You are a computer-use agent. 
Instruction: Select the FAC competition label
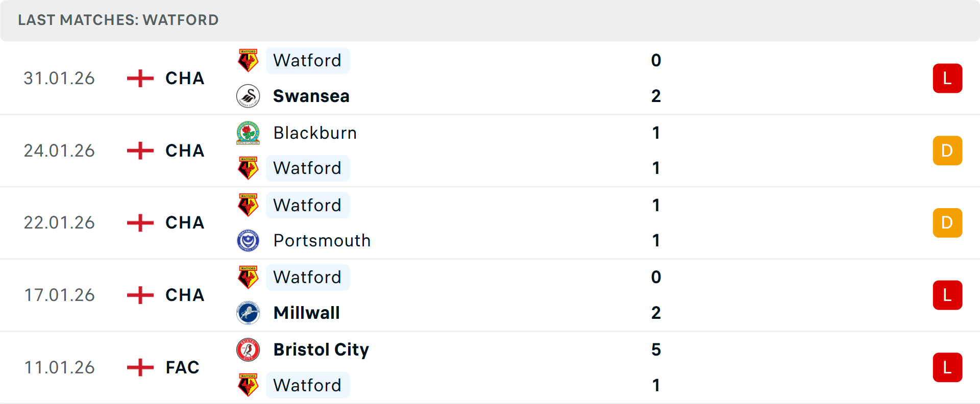pos(182,367)
